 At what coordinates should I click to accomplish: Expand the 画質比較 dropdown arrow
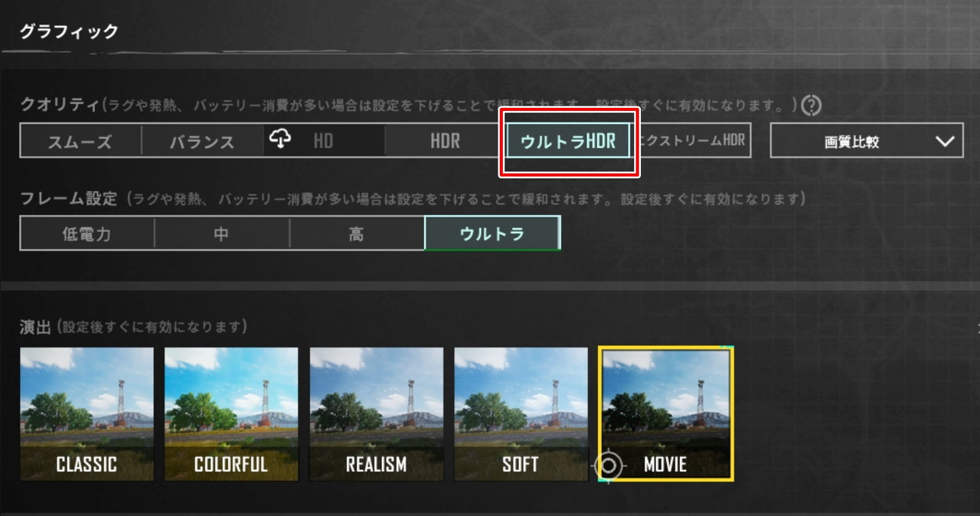click(946, 141)
